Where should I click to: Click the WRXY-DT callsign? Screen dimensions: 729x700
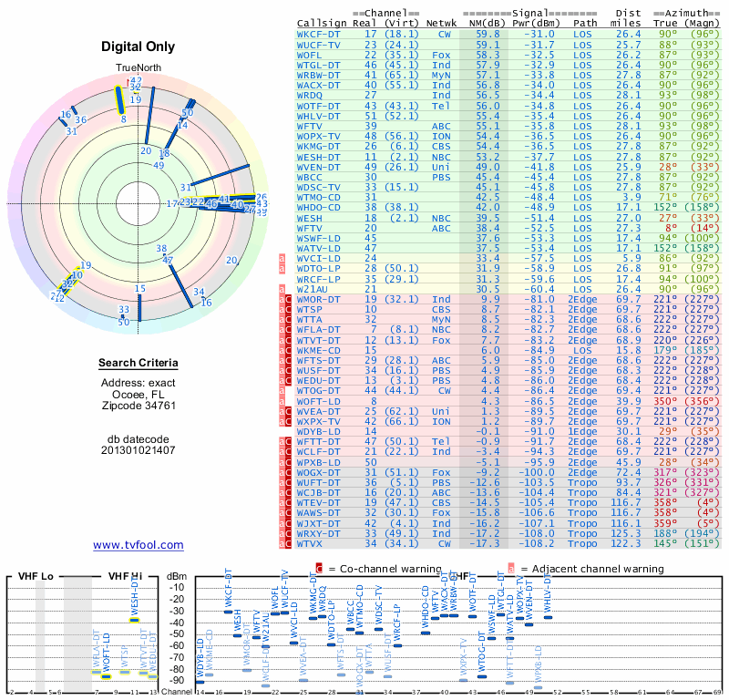[318, 533]
